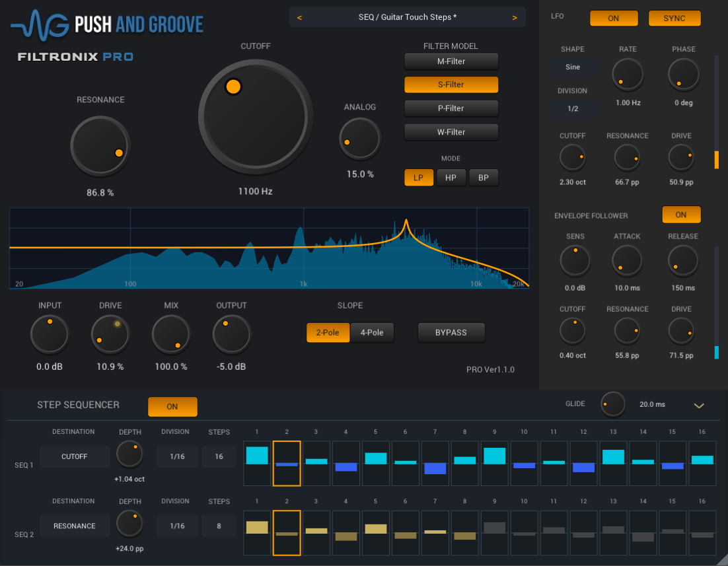Viewport: 728px width, 566px height.
Task: Choose the 4-Pole slope
Action: [372, 332]
